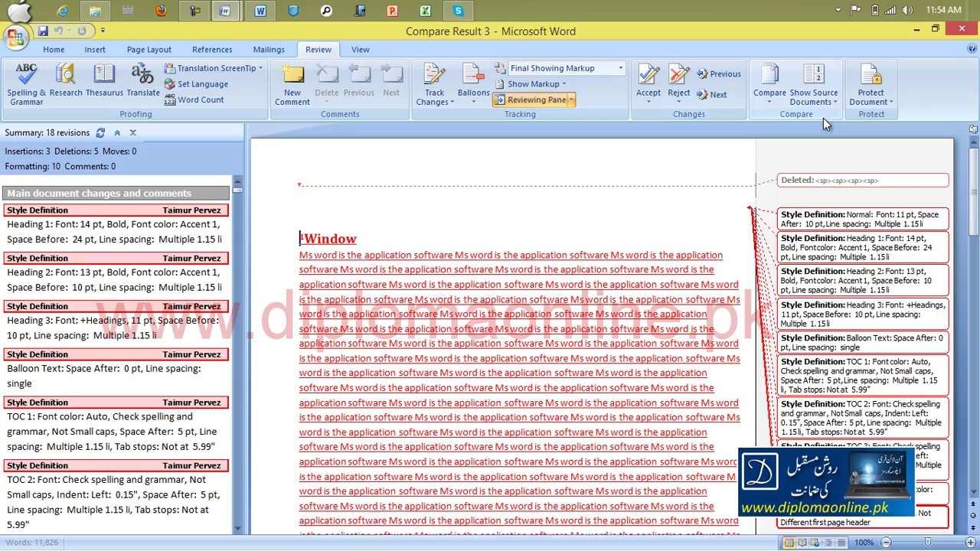This screenshot has width=980, height=551.
Task: Open the Compare documents menu
Action: coord(769,84)
